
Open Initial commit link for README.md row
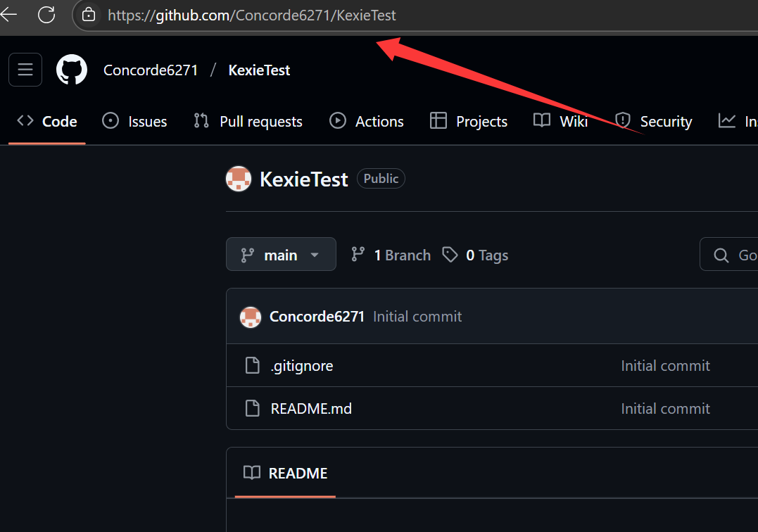pyautogui.click(x=665, y=409)
